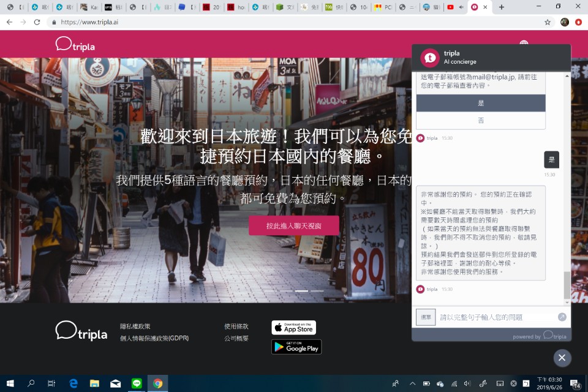This screenshot has height=392, width=588.
Task: Open the Chrome profile avatar
Action: 564,22
